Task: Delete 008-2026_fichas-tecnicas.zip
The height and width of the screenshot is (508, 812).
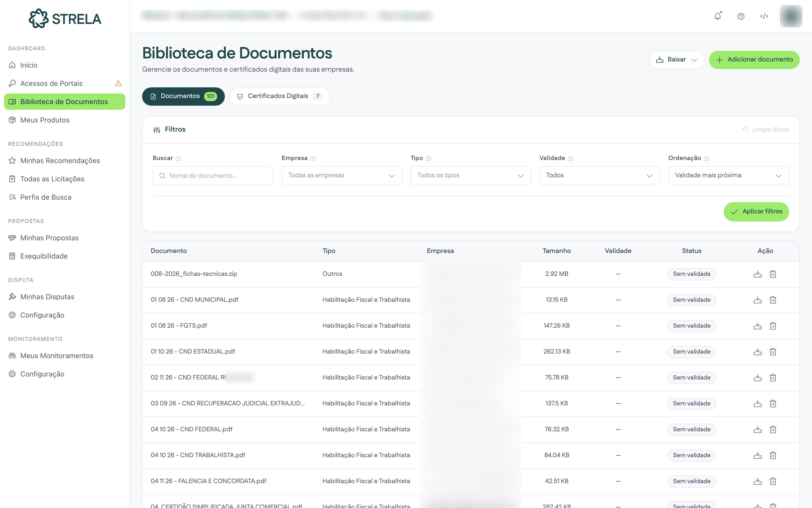Action: [x=773, y=274]
